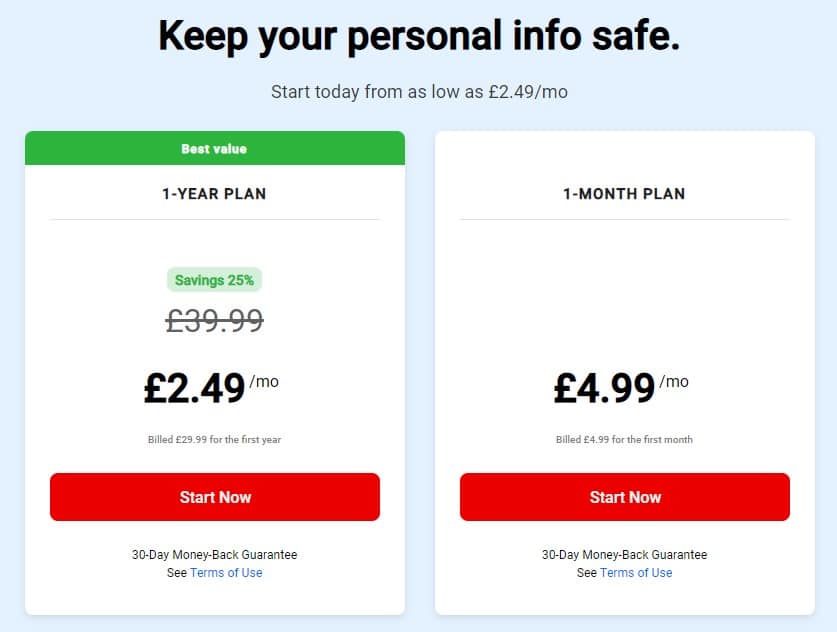Click the 1-MONTH PLAN heading
This screenshot has width=837, height=632.
click(x=624, y=194)
